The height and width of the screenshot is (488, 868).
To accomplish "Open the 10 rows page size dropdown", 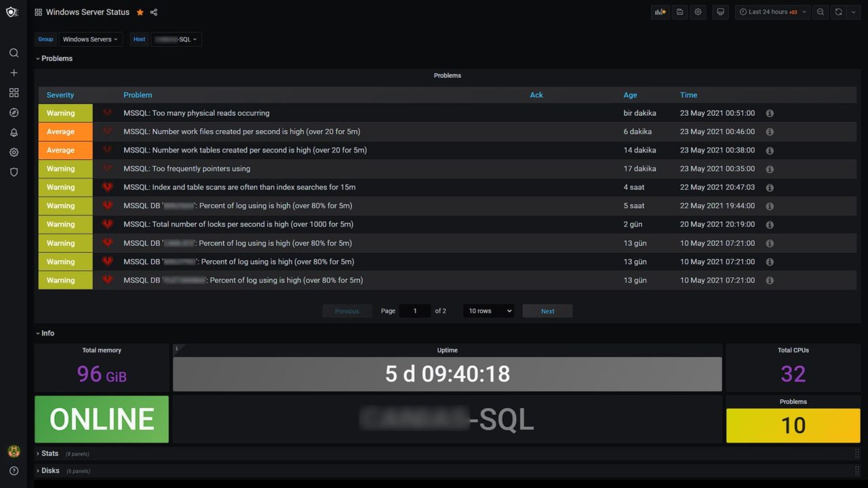I will [x=488, y=310].
